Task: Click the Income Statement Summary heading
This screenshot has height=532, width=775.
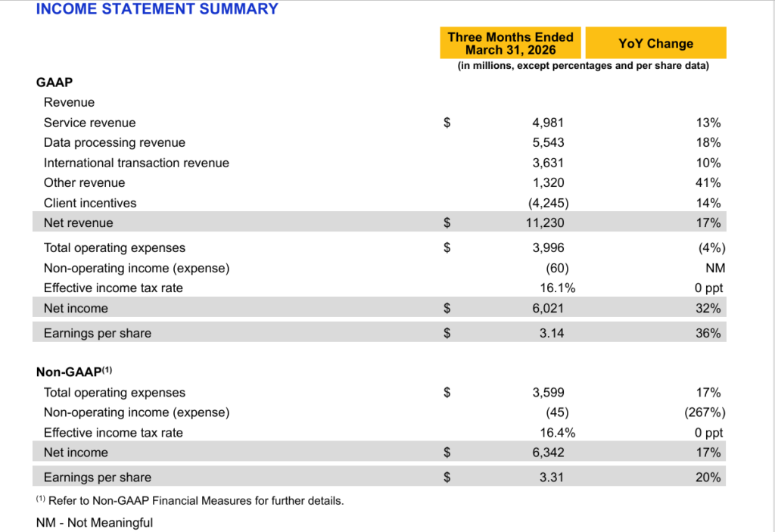Action: [157, 9]
